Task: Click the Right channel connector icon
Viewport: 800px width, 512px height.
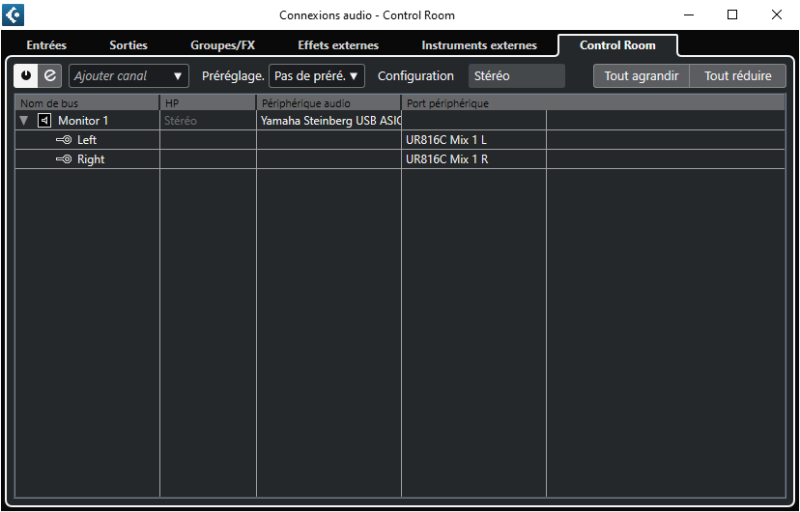Action: 64,159
